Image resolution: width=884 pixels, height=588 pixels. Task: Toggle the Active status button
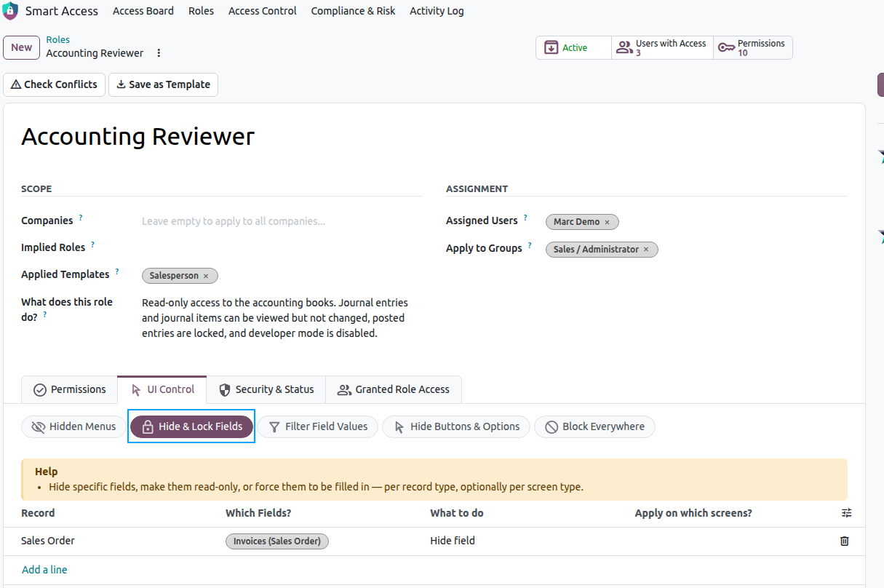tap(573, 48)
